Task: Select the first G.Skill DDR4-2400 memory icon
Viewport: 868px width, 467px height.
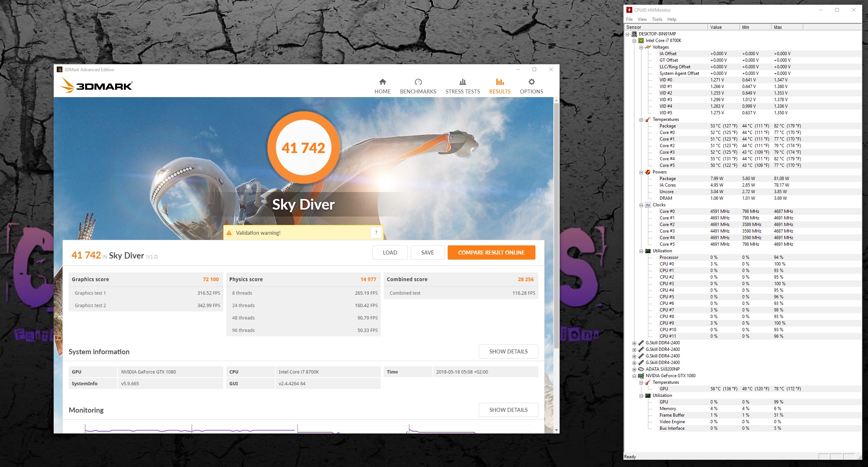Action: click(x=641, y=343)
